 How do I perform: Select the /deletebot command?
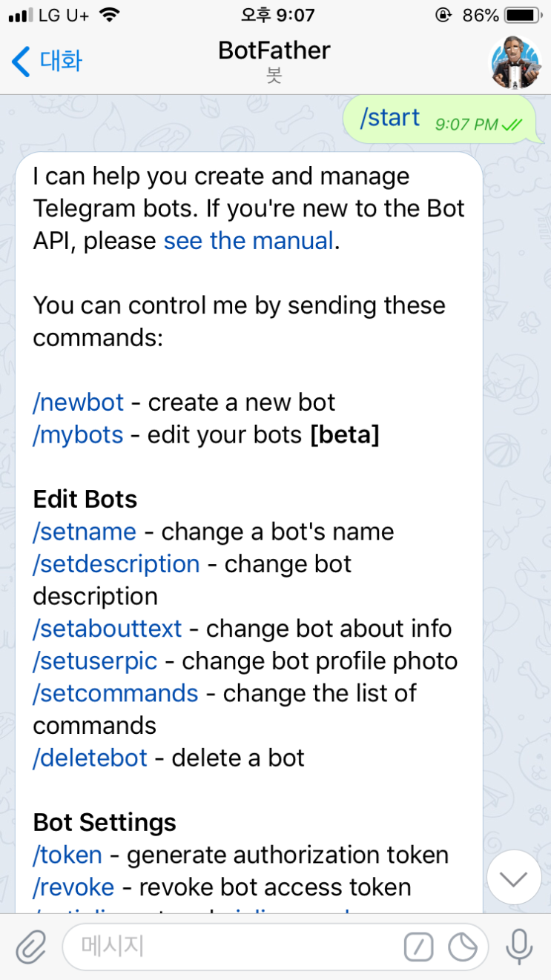(x=90, y=758)
